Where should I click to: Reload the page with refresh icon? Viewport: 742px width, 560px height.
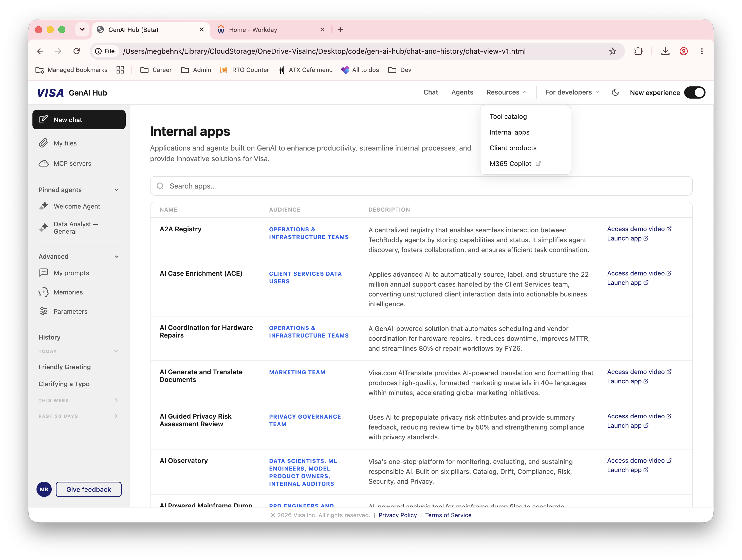[x=77, y=51]
